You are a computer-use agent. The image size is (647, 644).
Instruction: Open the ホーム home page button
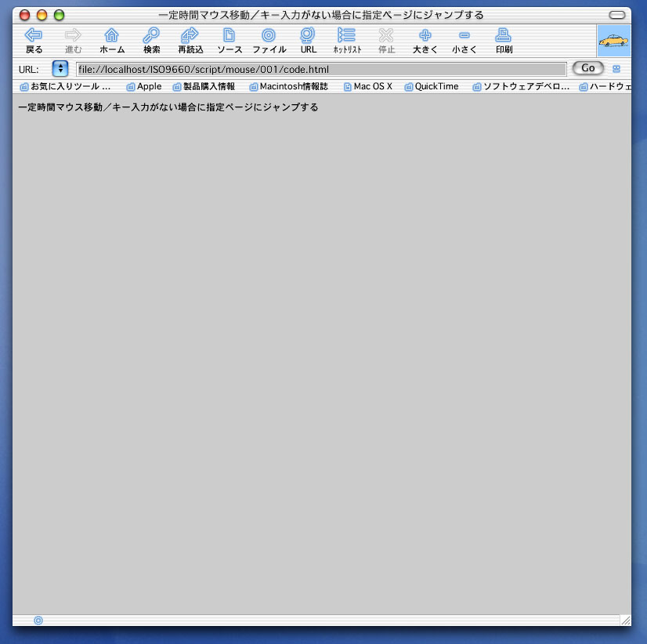click(x=112, y=41)
